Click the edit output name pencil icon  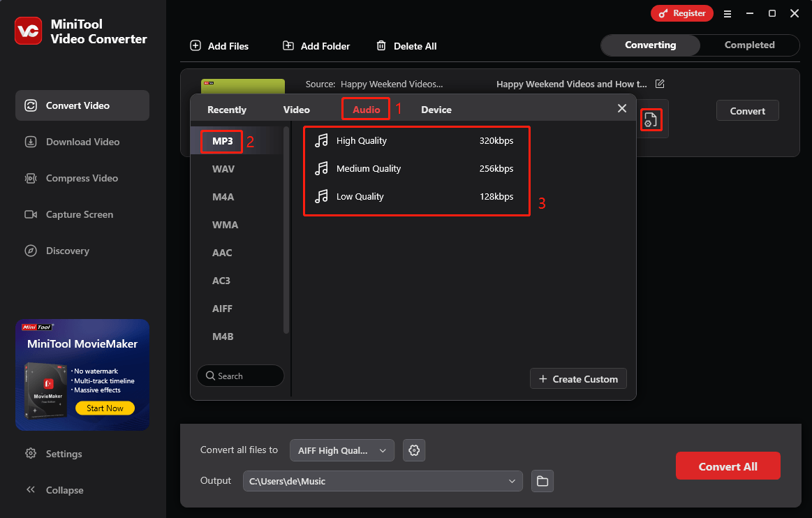[660, 84]
